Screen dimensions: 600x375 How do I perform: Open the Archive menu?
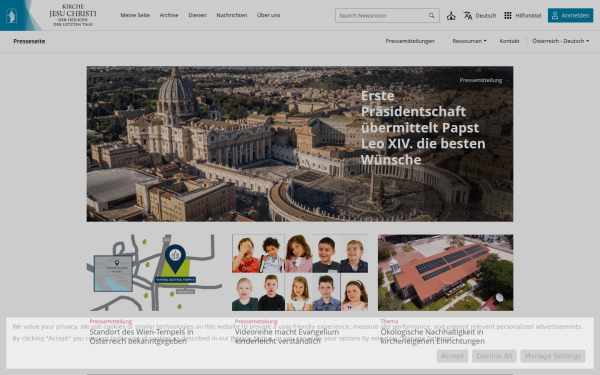169,15
